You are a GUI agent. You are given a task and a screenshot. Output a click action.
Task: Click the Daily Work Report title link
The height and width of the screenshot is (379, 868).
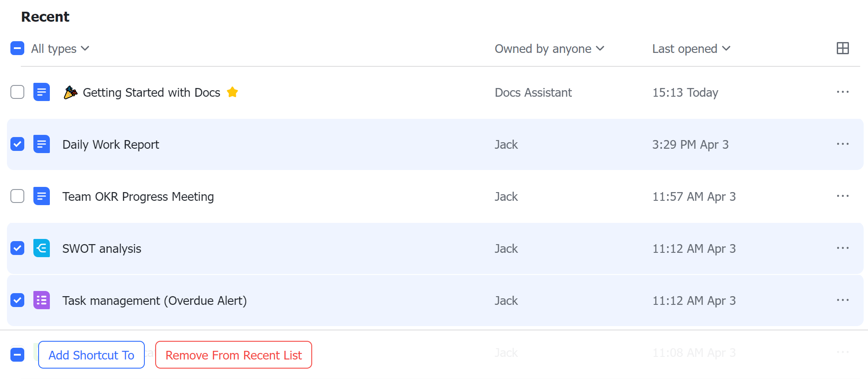click(111, 144)
